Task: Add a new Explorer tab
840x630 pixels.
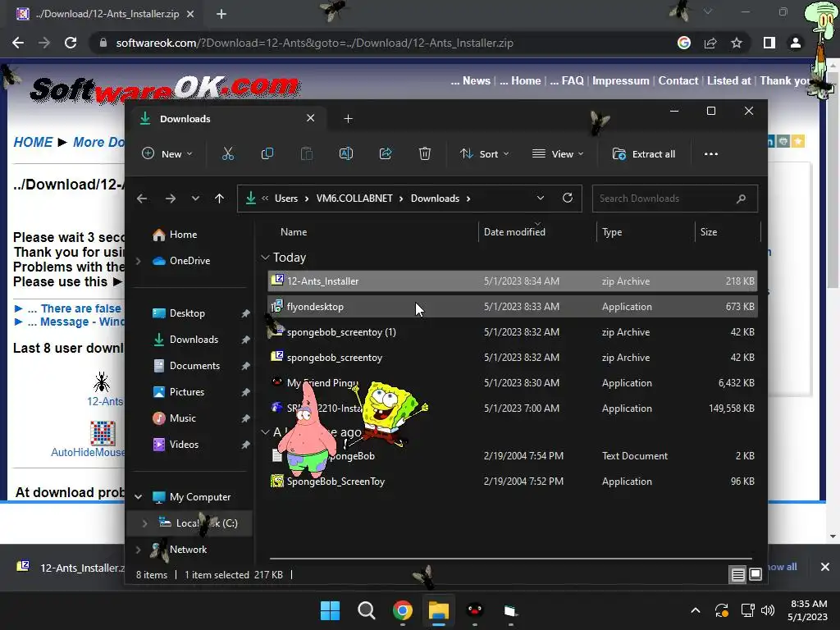Action: point(348,119)
